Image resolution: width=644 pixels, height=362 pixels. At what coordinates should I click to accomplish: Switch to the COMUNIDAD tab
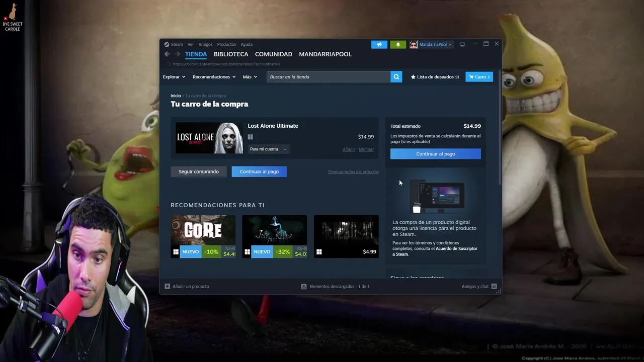[x=274, y=54]
